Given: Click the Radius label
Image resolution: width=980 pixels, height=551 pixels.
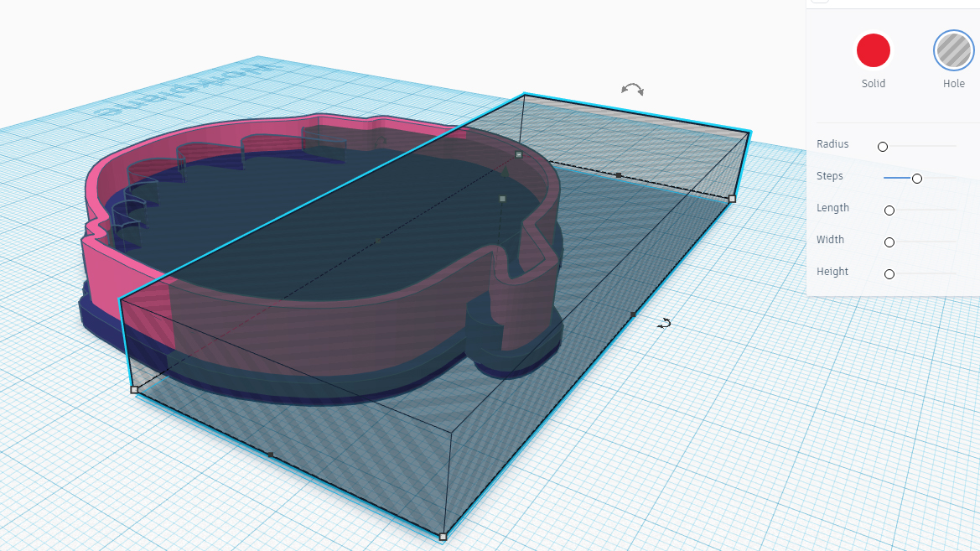Looking at the screenshot, I should click(x=832, y=144).
